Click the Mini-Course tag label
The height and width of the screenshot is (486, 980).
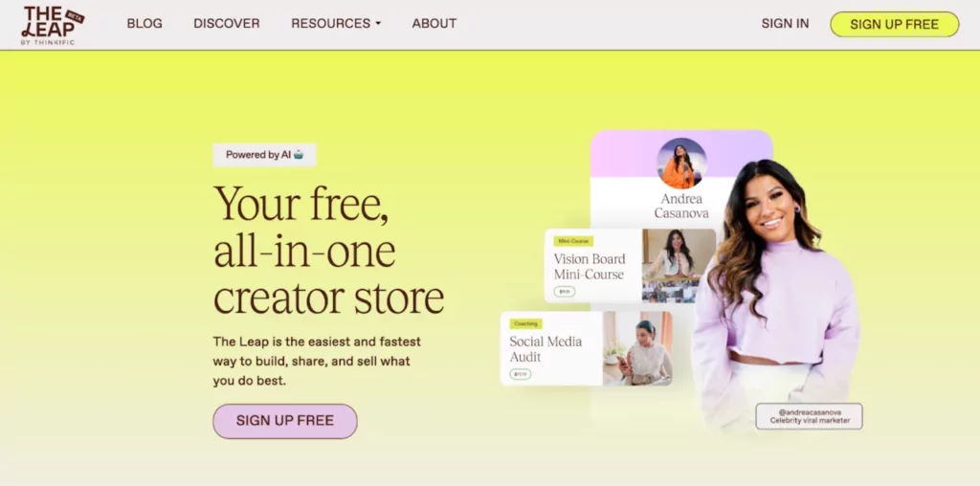[573, 240]
